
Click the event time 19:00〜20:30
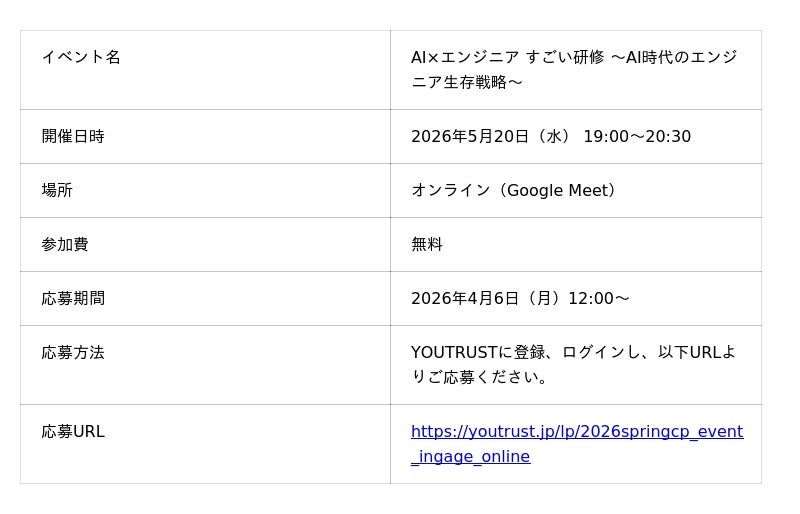(x=637, y=136)
